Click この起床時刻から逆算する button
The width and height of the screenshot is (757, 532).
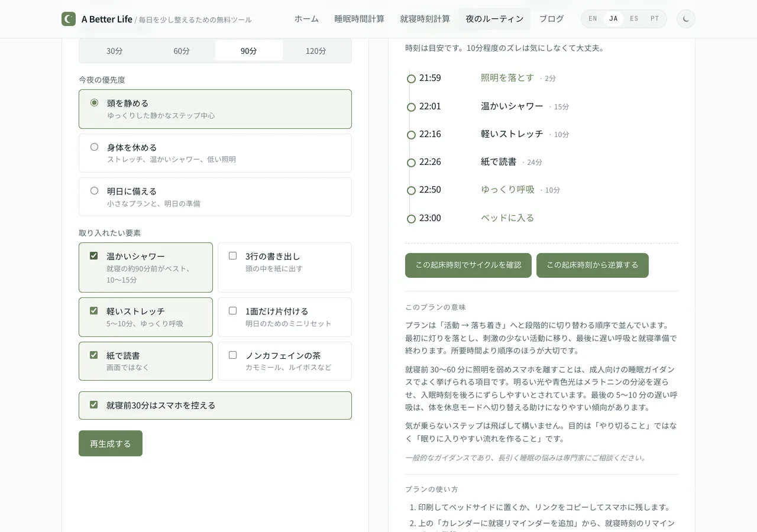(593, 265)
